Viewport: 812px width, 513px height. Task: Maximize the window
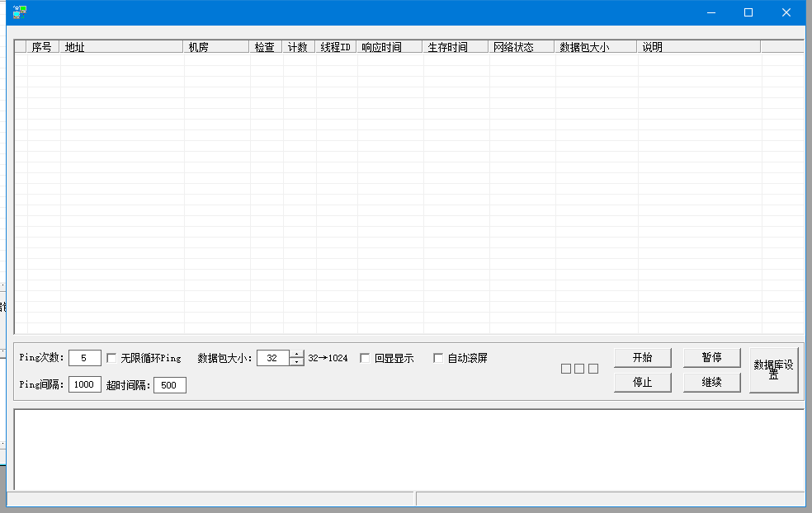[x=748, y=12]
